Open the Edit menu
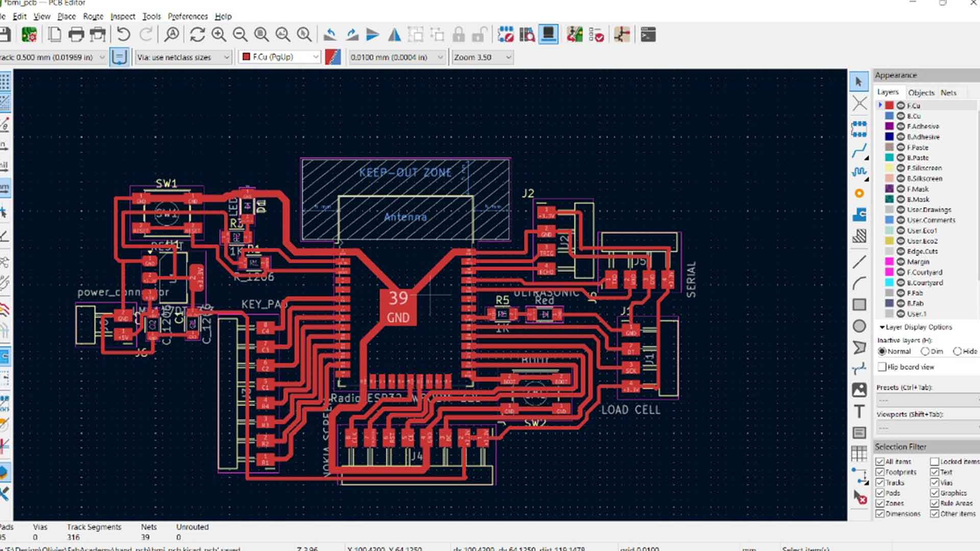The width and height of the screenshot is (980, 551). 19,16
